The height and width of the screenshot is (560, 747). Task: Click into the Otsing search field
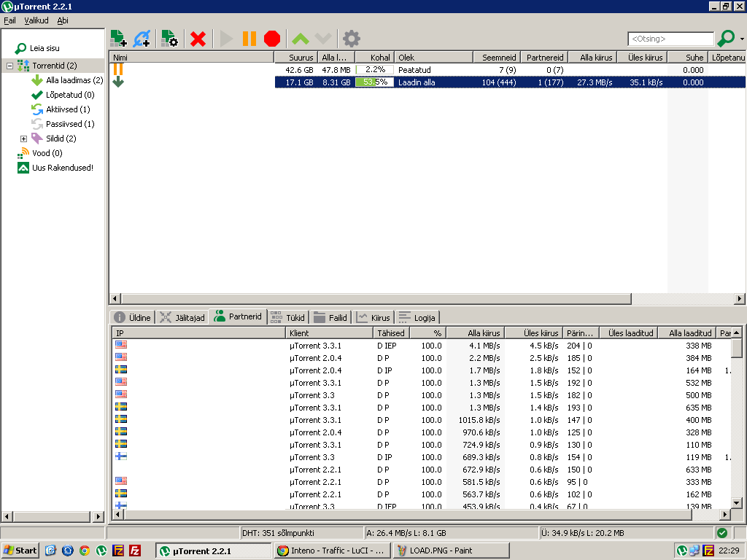click(671, 39)
